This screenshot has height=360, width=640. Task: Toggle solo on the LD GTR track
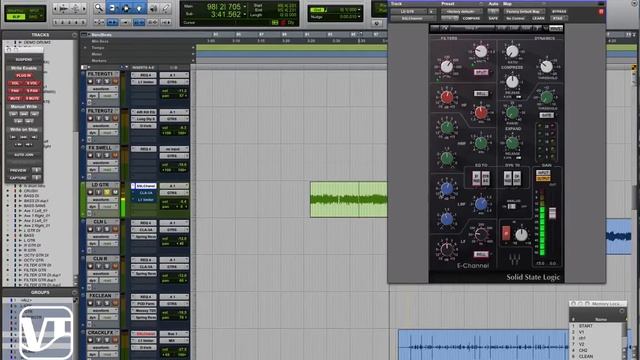107,192
